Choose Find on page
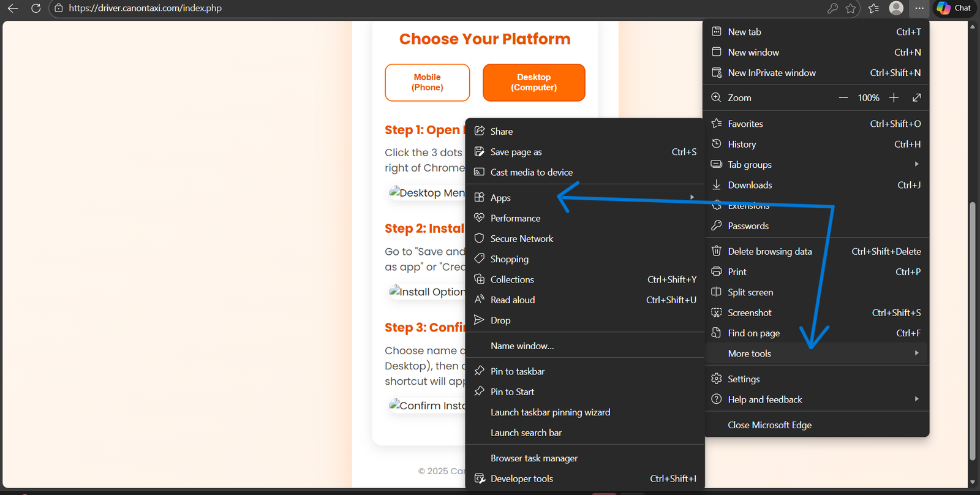 [x=816, y=333]
